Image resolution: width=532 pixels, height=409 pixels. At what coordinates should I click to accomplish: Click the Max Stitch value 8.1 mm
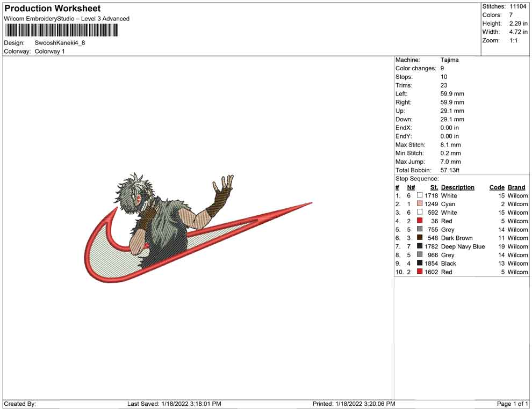coord(450,145)
